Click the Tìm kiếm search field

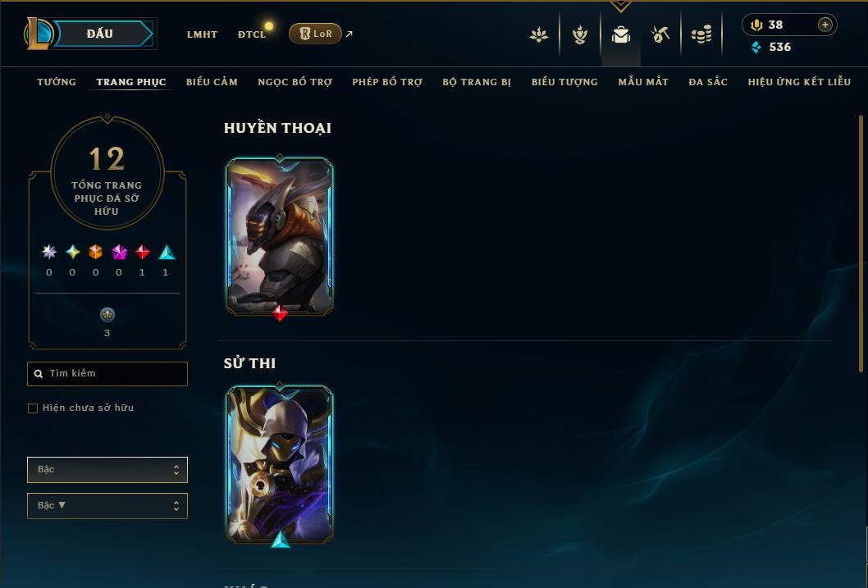pyautogui.click(x=107, y=373)
